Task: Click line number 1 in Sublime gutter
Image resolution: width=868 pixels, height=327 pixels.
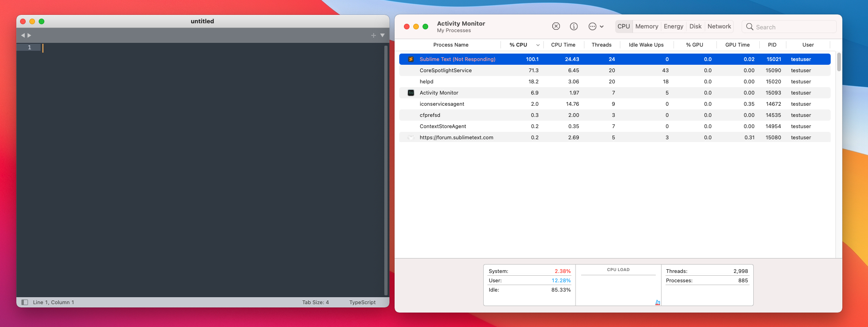Action: click(x=29, y=48)
